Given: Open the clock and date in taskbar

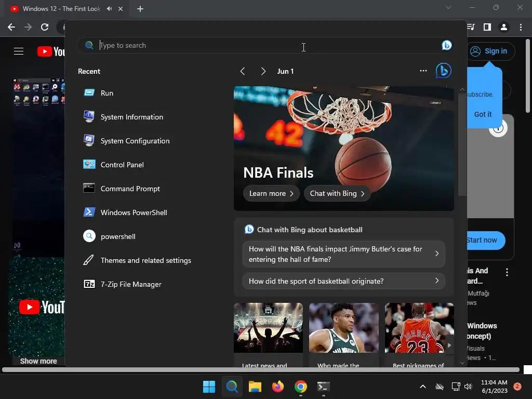Looking at the screenshot, I should (495, 387).
